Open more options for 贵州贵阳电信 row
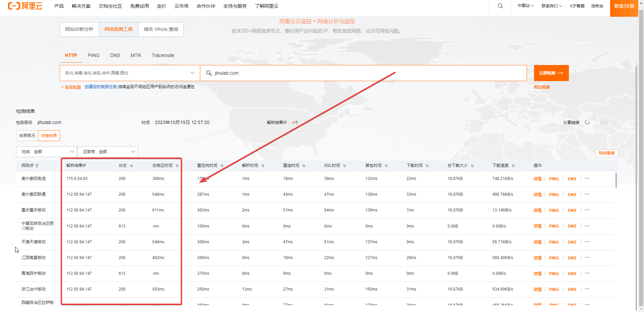The height and width of the screenshot is (312, 644). [x=587, y=178]
